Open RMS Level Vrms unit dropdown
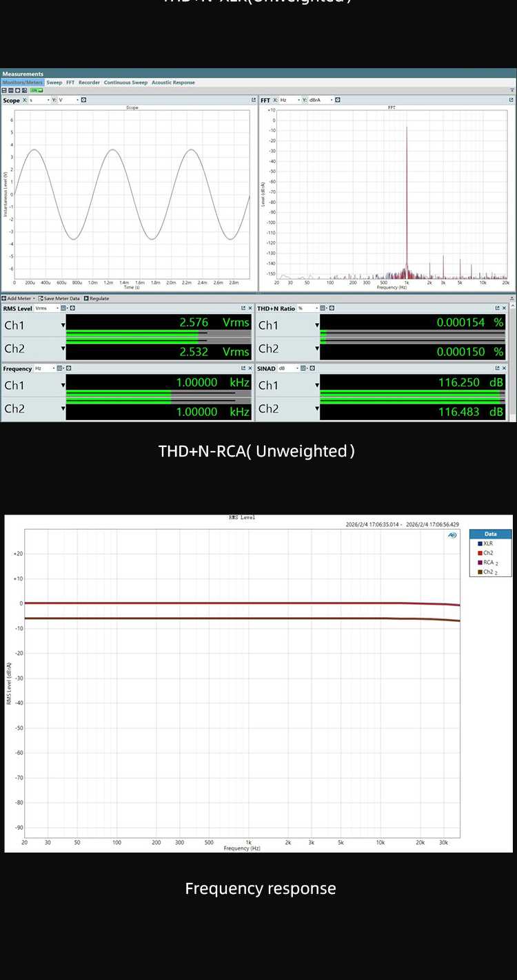The image size is (517, 980). 45,309
